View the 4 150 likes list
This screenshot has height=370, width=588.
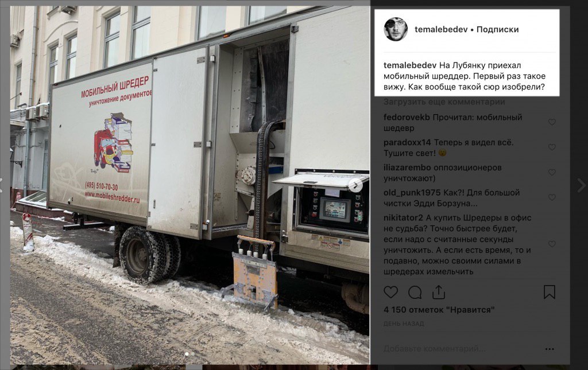[x=439, y=310]
